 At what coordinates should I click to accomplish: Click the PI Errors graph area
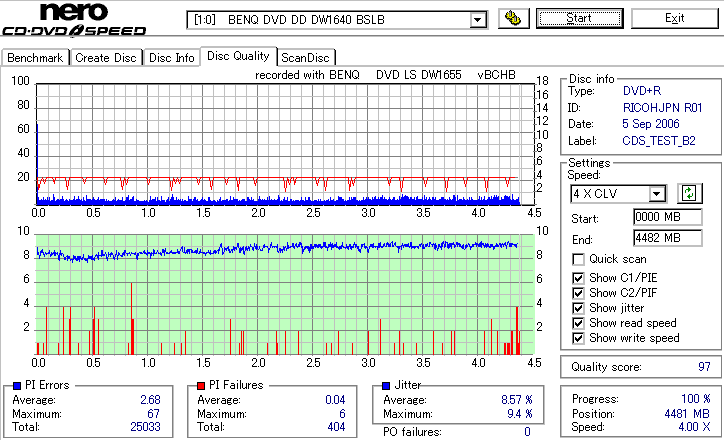tap(285, 144)
